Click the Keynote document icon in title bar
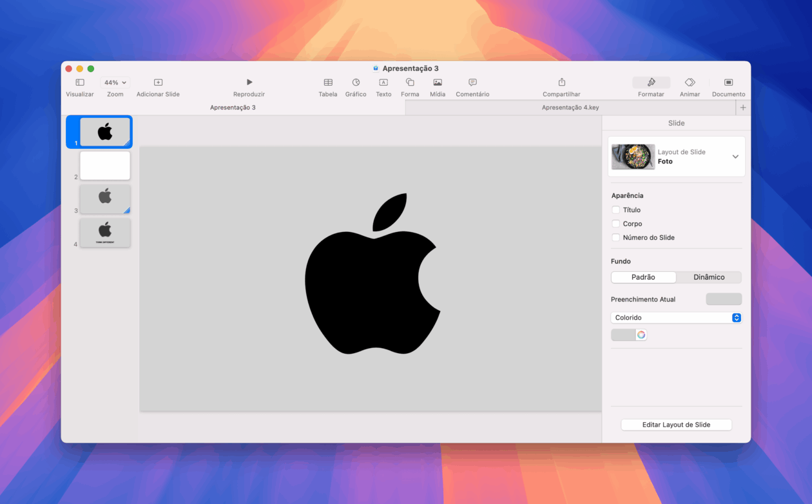Image resolution: width=812 pixels, height=504 pixels. 376,68
